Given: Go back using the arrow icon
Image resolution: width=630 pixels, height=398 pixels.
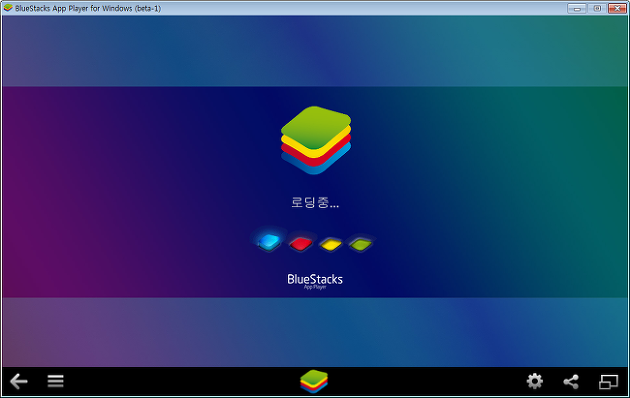Looking at the screenshot, I should point(19,381).
